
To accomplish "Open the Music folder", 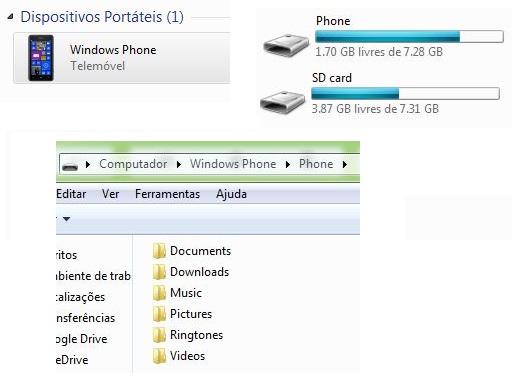I will [x=177, y=293].
